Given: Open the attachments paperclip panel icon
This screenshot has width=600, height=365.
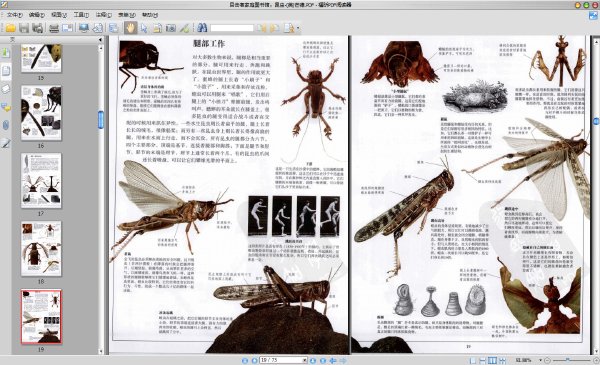Looking at the screenshot, I should [x=6, y=125].
